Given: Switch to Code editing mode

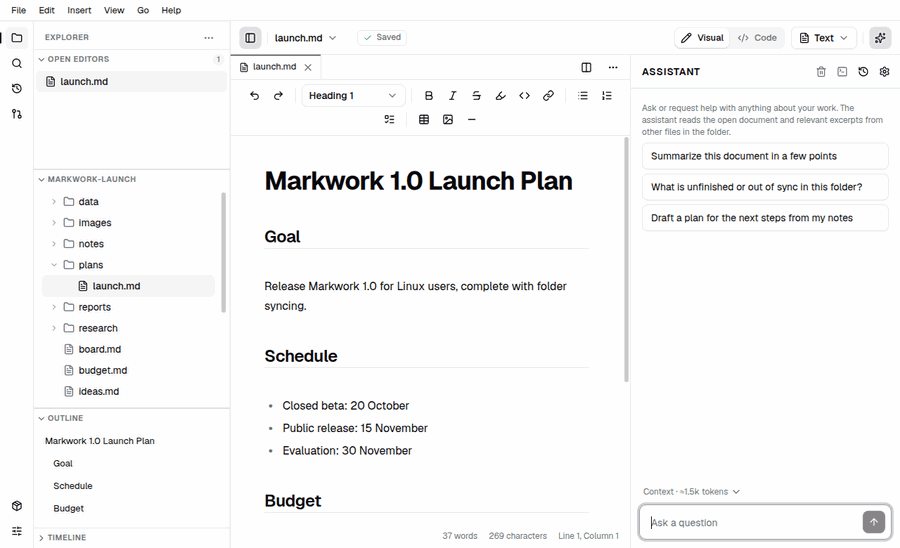Looking at the screenshot, I should tap(757, 38).
